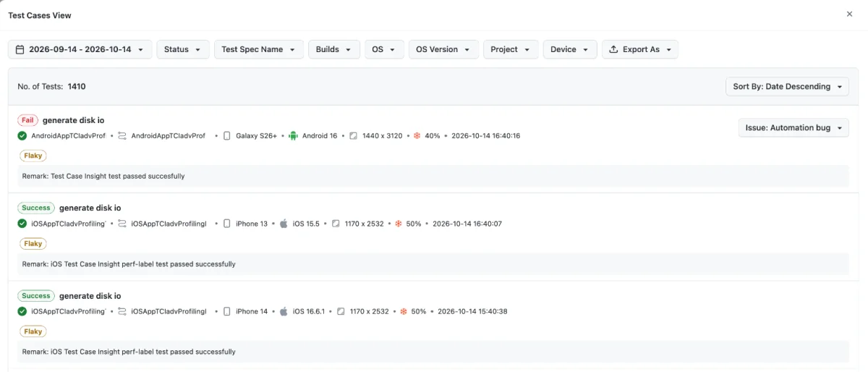Click the 'iOS 15.5' version text
The image size is (868, 372).
[x=306, y=224]
